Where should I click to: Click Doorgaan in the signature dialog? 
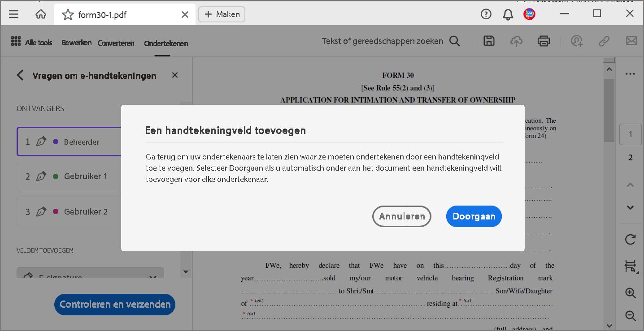coord(474,216)
